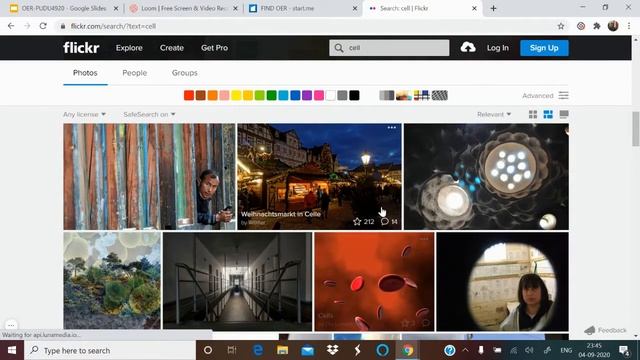
Task: Click the Windows taskbar search box
Action: (110, 350)
